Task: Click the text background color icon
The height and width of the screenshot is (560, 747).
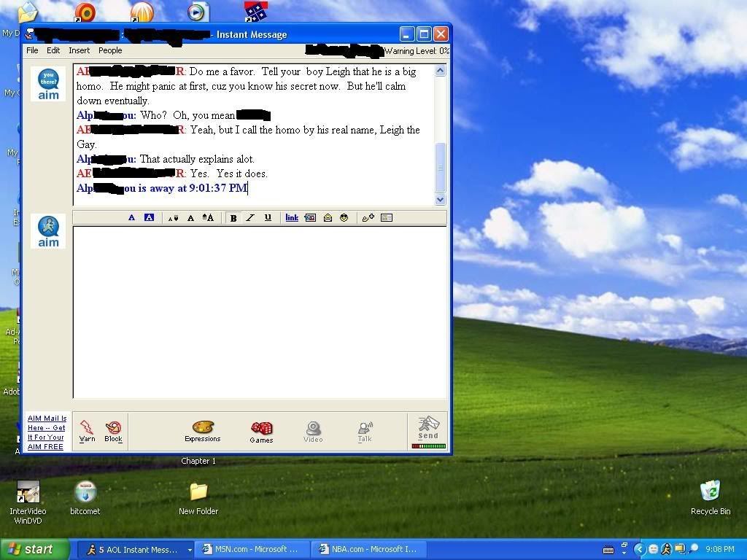Action: tap(149, 217)
